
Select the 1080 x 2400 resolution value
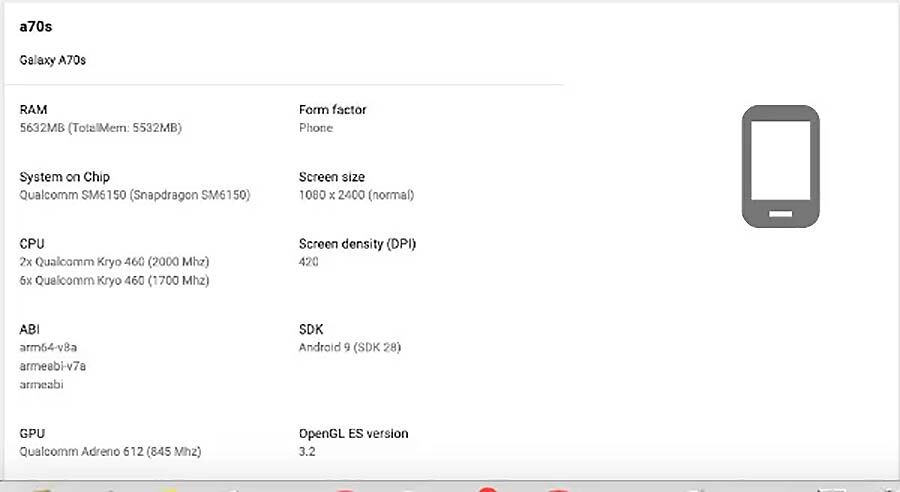[356, 195]
